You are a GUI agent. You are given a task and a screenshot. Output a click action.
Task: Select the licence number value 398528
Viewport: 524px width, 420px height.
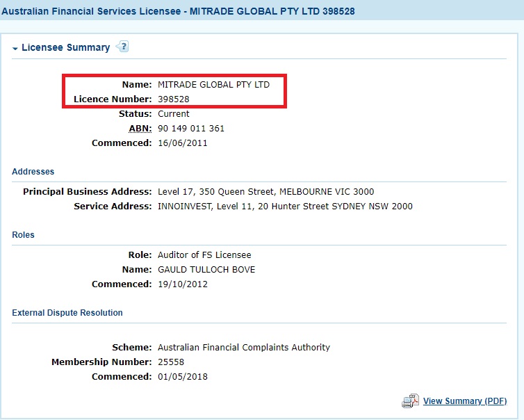(x=173, y=99)
